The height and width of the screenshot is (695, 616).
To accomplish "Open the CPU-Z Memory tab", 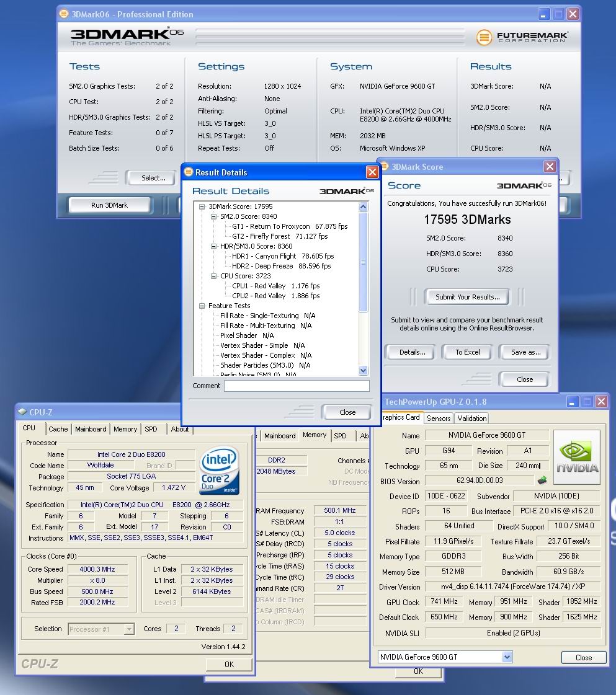I will pyautogui.click(x=125, y=429).
